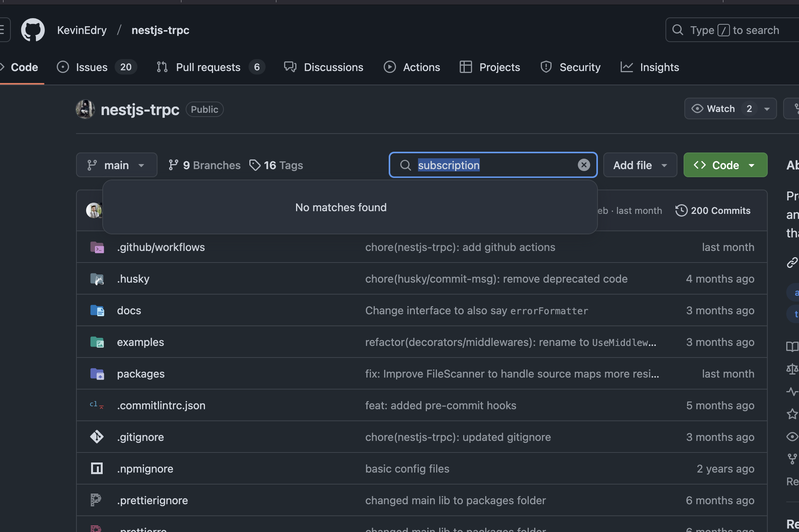This screenshot has width=799, height=532.
Task: Switch to the Discussions tab
Action: (324, 67)
